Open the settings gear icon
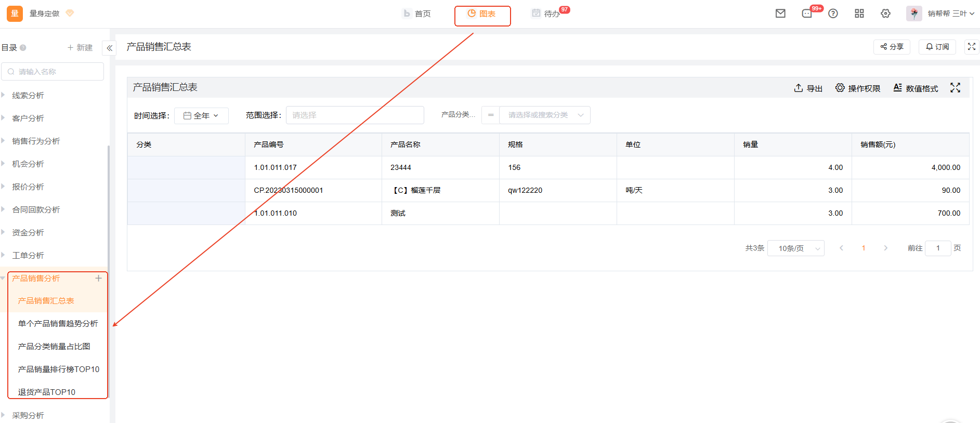The height and width of the screenshot is (423, 980). tap(885, 14)
